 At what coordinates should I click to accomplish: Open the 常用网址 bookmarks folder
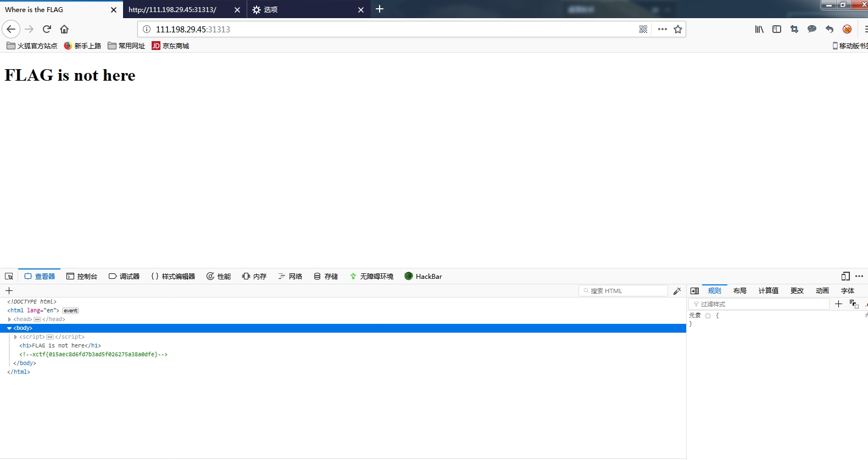coord(126,46)
